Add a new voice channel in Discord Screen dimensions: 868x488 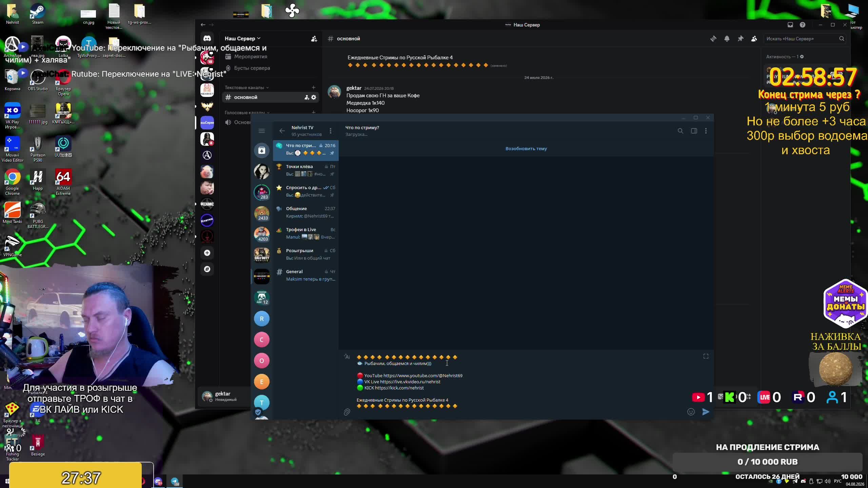[314, 112]
